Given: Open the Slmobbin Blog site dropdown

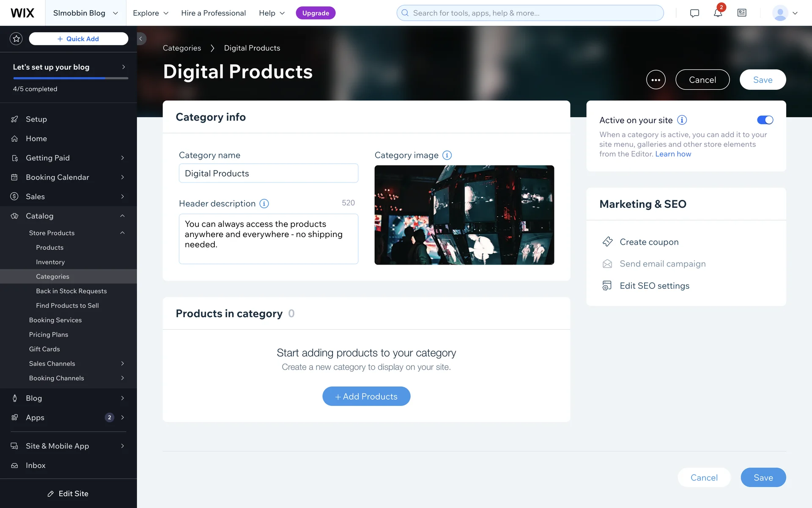Looking at the screenshot, I should click(x=85, y=13).
